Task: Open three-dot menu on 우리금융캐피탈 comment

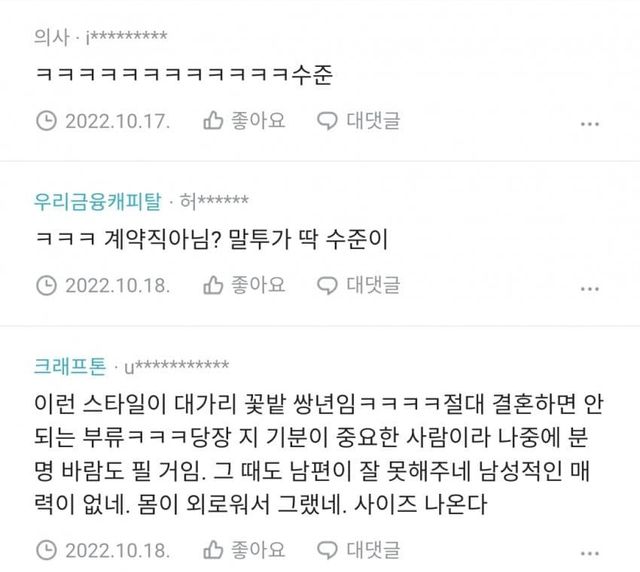Action: click(x=590, y=289)
